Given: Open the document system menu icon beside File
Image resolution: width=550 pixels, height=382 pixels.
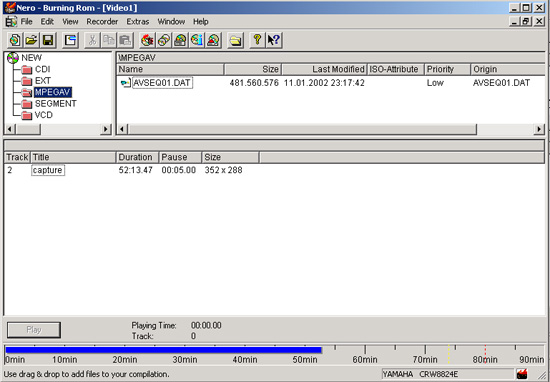Looking at the screenshot, I should point(11,22).
